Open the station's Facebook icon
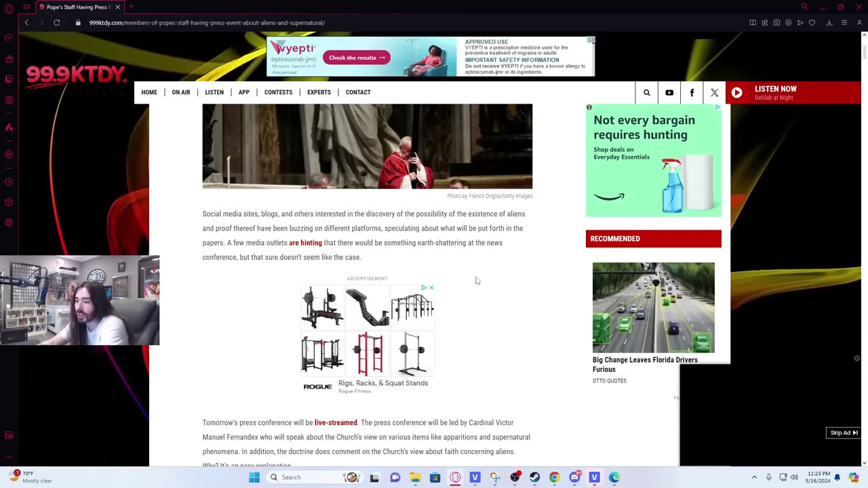 [x=692, y=93]
